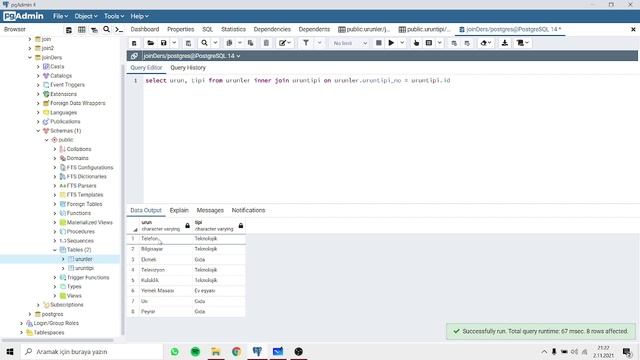This screenshot has width=640, height=360.
Task: Switch to the Dashboard tab
Action: point(145,29)
